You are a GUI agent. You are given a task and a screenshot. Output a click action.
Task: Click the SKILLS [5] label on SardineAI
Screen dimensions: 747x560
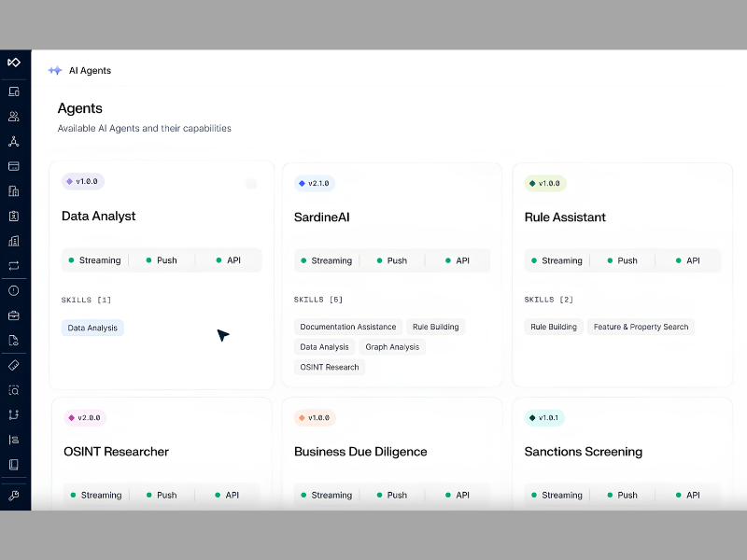[x=318, y=300]
